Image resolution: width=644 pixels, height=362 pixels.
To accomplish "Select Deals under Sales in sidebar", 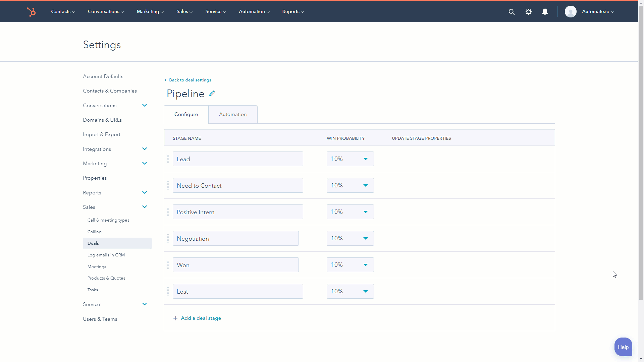I will pyautogui.click(x=93, y=243).
